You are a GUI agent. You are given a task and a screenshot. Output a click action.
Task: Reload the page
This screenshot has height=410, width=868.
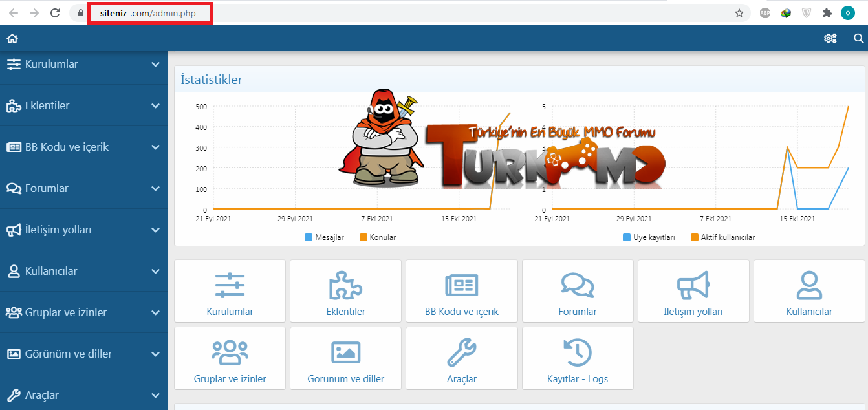55,13
